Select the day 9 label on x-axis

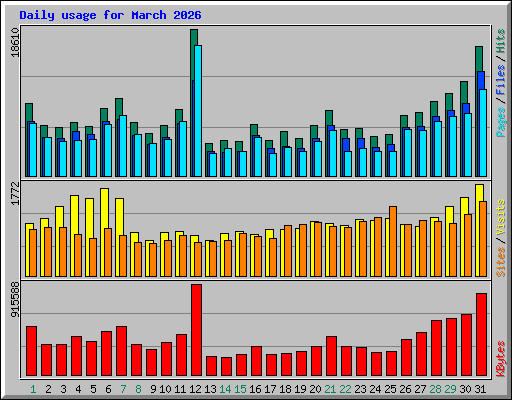(x=153, y=389)
